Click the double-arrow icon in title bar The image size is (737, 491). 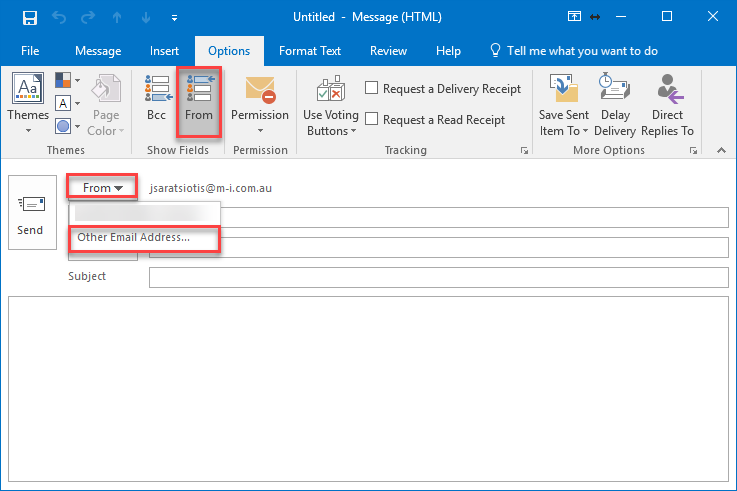tap(595, 17)
